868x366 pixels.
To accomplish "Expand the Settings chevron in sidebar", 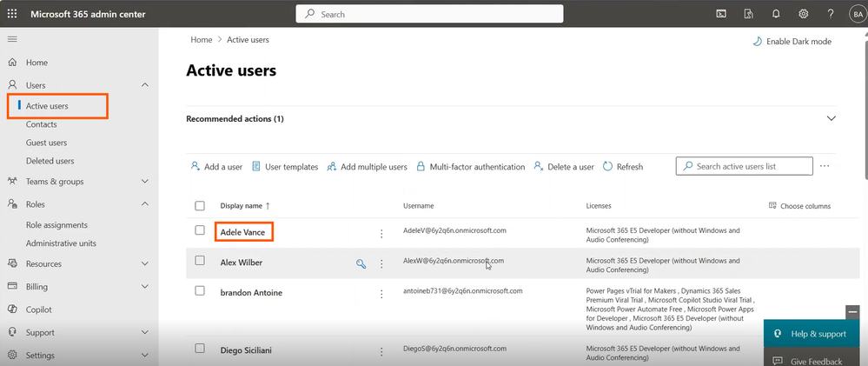I will [145, 356].
